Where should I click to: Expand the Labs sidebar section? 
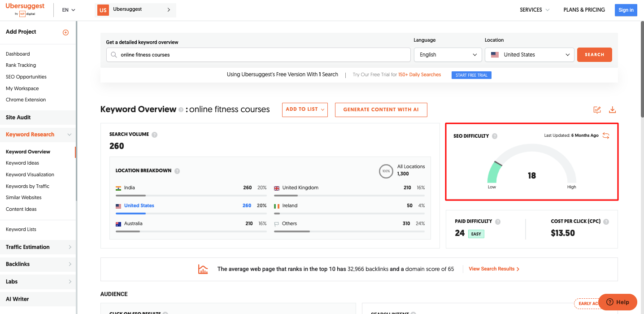click(70, 282)
